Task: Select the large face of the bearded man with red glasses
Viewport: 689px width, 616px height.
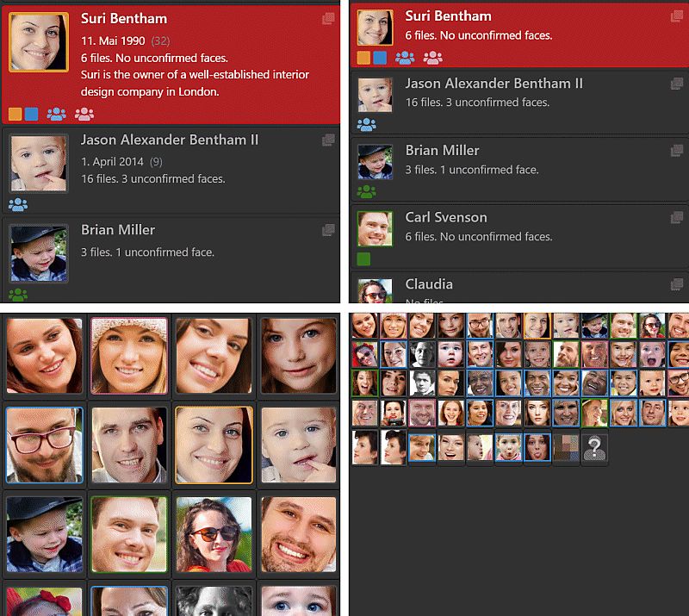Action: click(44, 445)
